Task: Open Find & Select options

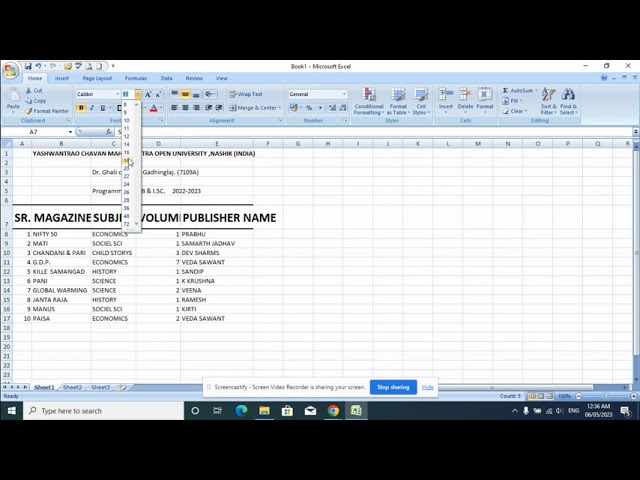Action: point(568,101)
